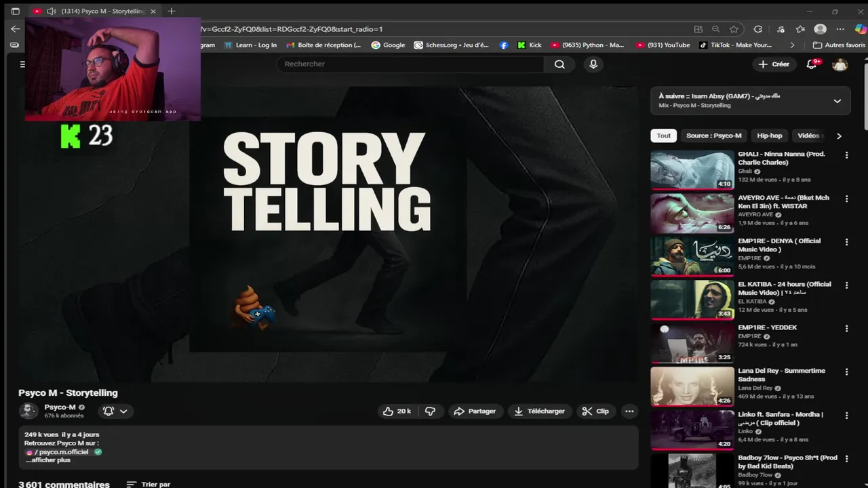Open Edge tab actions menu icon
Screen dimensions: 868x488
click(x=15, y=12)
